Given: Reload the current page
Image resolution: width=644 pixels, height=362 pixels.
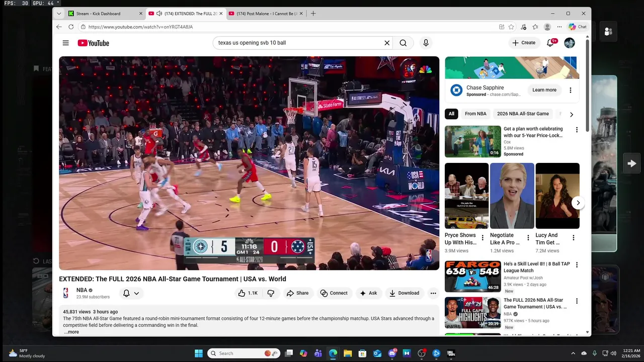Looking at the screenshot, I should coord(71,27).
